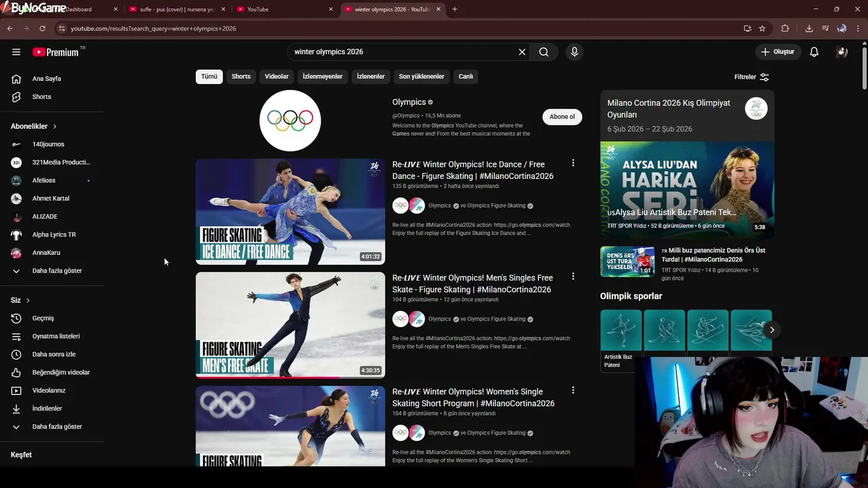Select the İzlenmeyenler filter chip
Viewport: 868px width, 488px height.
tap(323, 77)
